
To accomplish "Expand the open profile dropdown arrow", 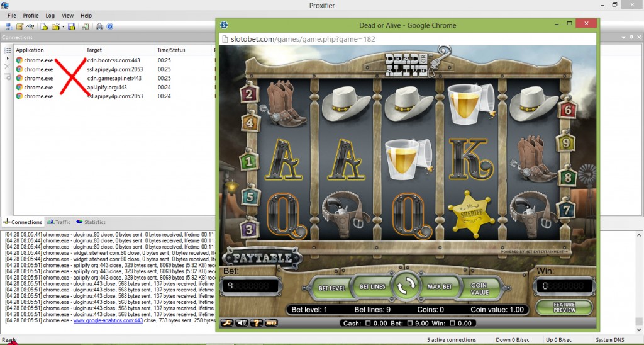I will (63, 26).
